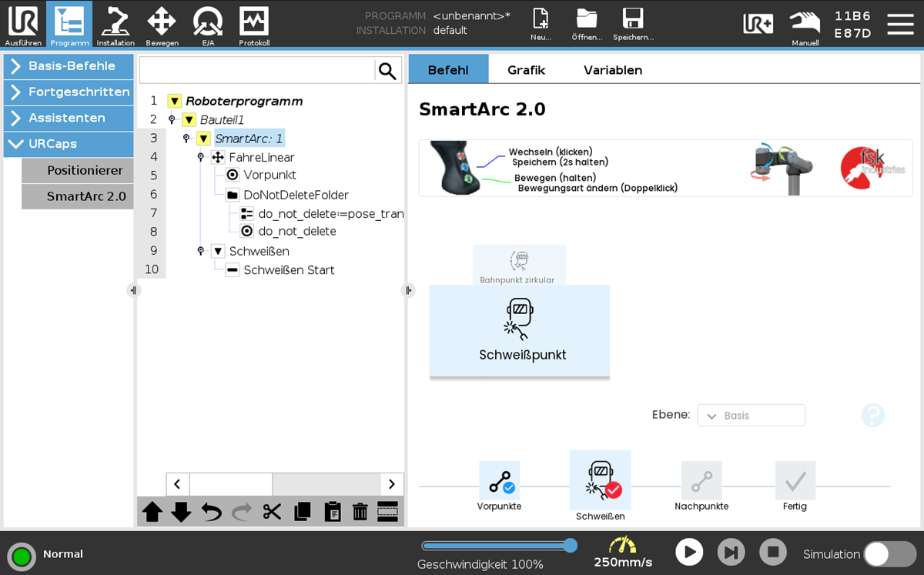Click the Geschwindigkeit speed slider

pyautogui.click(x=498, y=546)
